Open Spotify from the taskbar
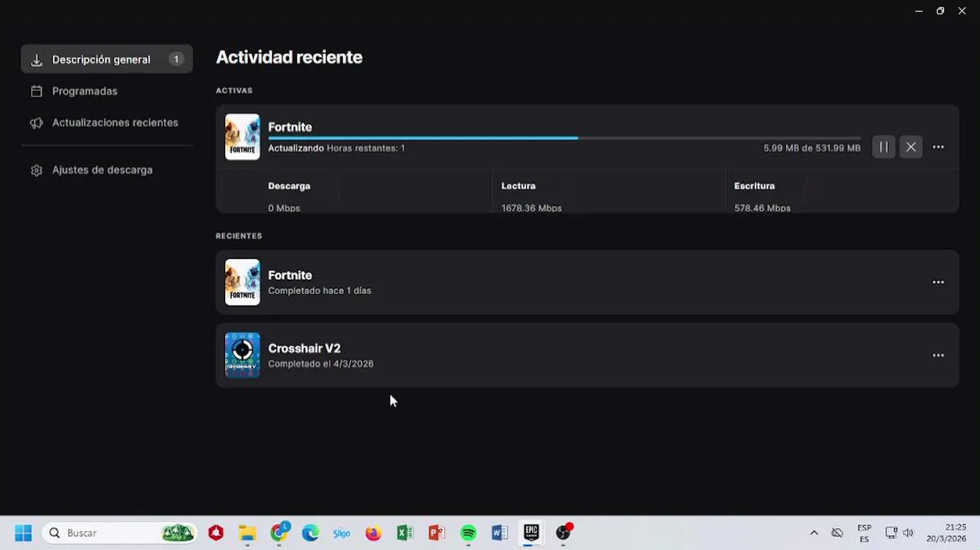Viewport: 980px width, 550px height. [468, 532]
